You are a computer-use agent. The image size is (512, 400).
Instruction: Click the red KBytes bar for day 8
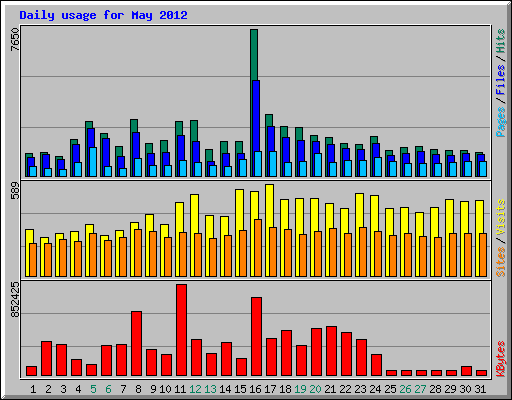coord(136,344)
